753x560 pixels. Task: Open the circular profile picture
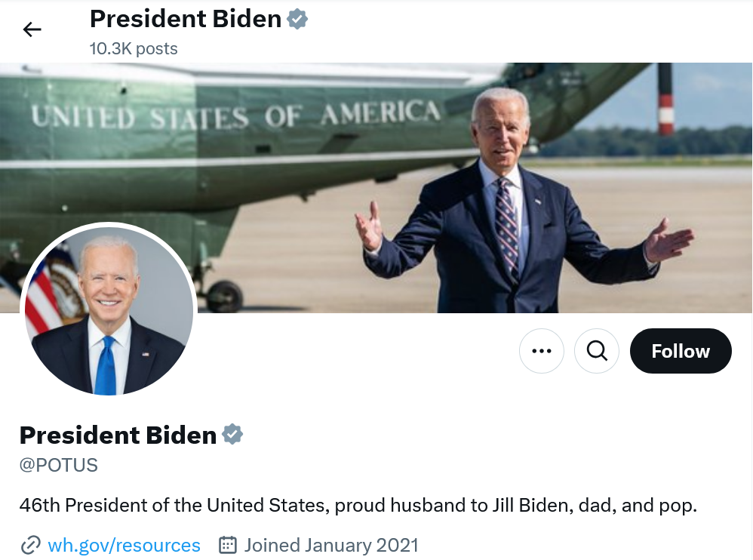pos(109,310)
